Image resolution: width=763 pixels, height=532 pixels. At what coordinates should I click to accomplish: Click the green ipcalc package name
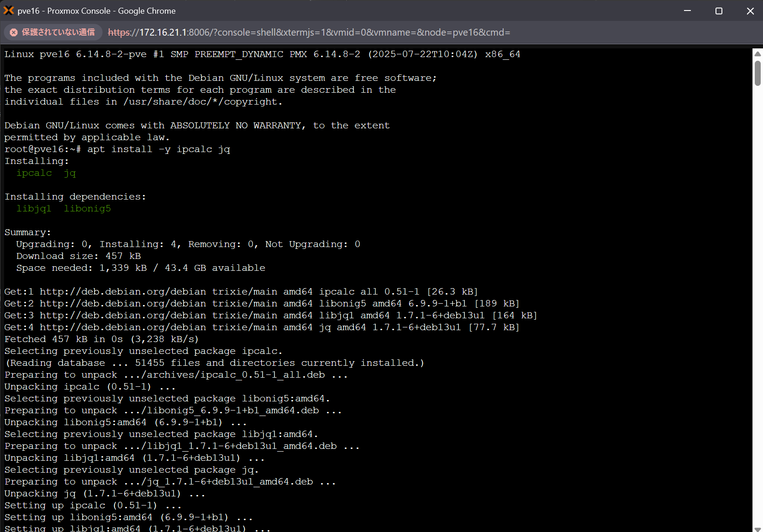[x=34, y=173]
